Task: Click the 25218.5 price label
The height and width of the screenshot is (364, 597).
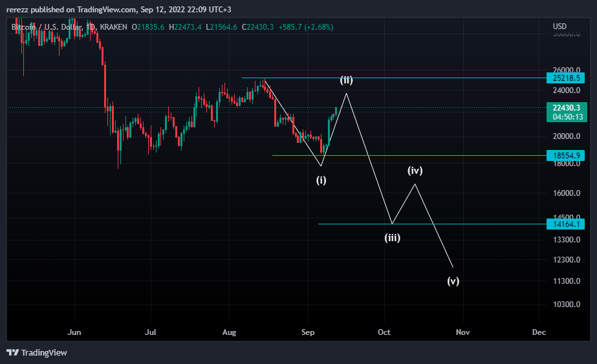Action: (566, 78)
